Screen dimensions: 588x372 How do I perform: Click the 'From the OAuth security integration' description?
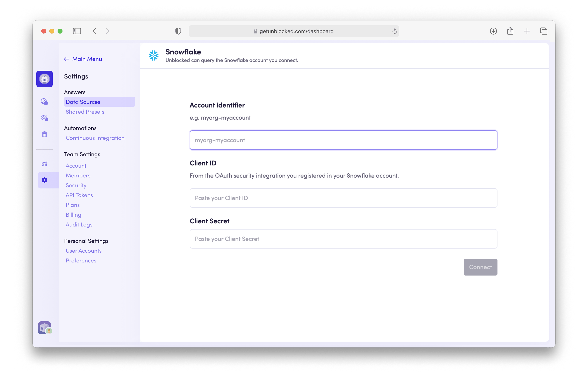click(x=294, y=176)
